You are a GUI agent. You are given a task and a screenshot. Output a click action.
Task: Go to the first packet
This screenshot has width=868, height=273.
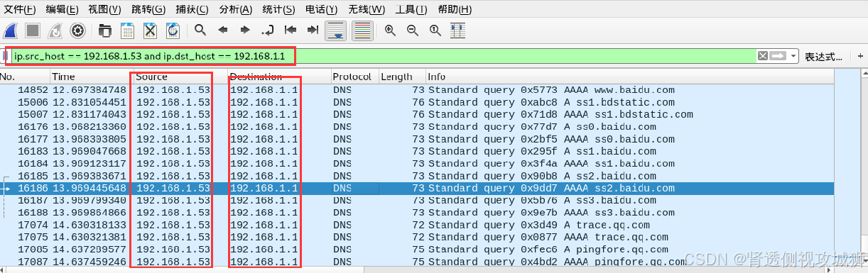click(x=290, y=30)
